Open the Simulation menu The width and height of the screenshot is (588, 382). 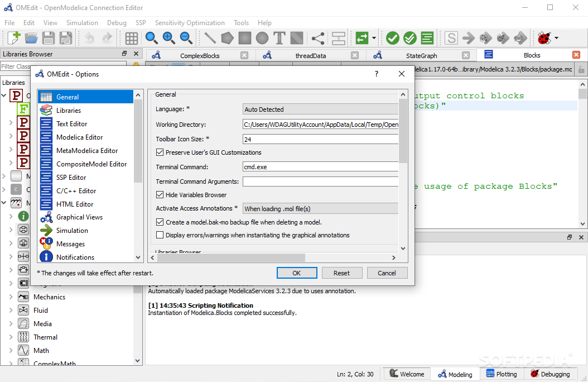[82, 23]
